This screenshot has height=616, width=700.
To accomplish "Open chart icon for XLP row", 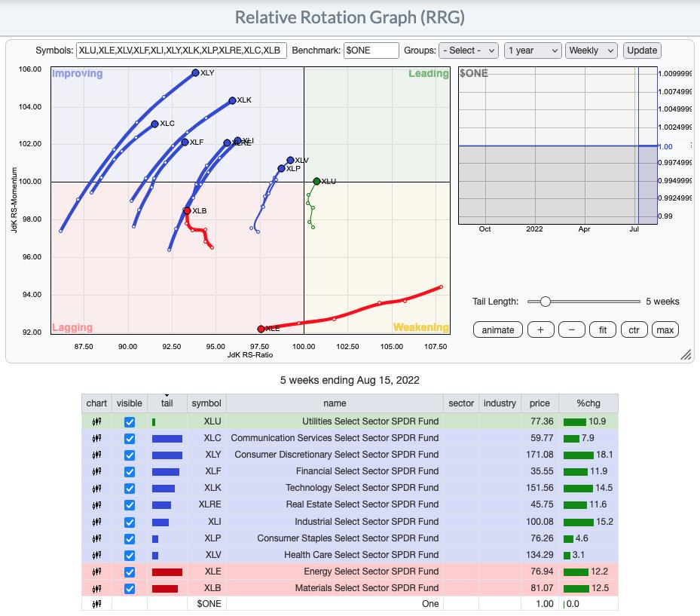I will [x=96, y=538].
